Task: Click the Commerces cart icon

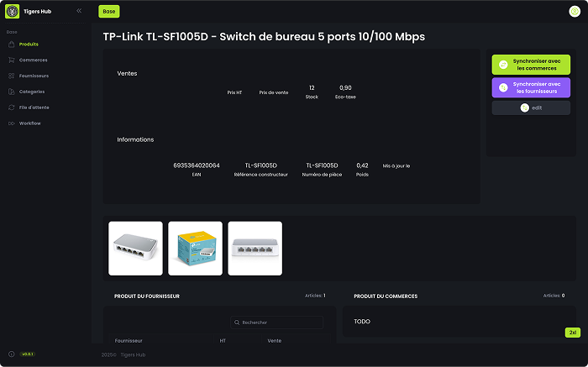Action: click(x=11, y=60)
